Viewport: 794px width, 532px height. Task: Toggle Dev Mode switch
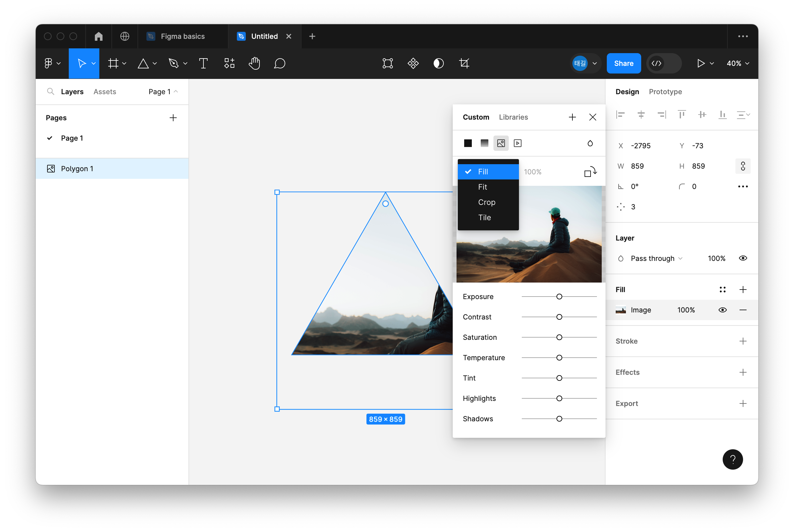(x=664, y=63)
